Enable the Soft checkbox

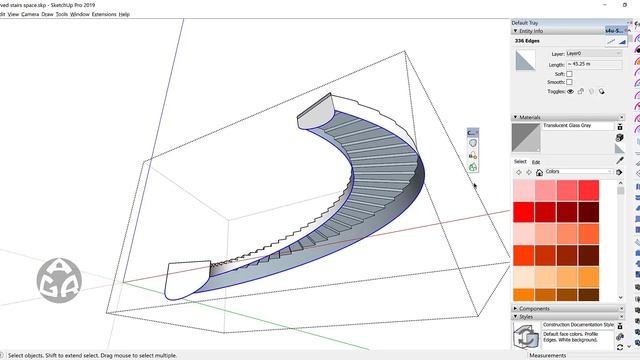(x=569, y=74)
